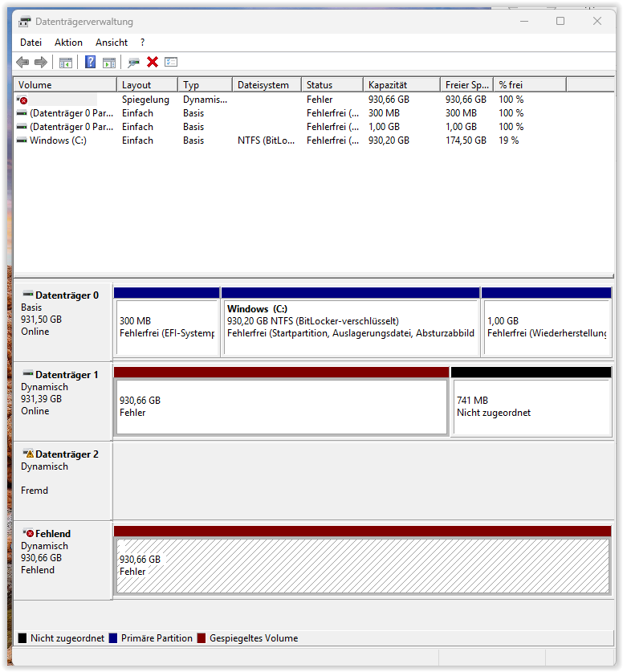Toggle the action pane toolbar icon

coord(109,63)
